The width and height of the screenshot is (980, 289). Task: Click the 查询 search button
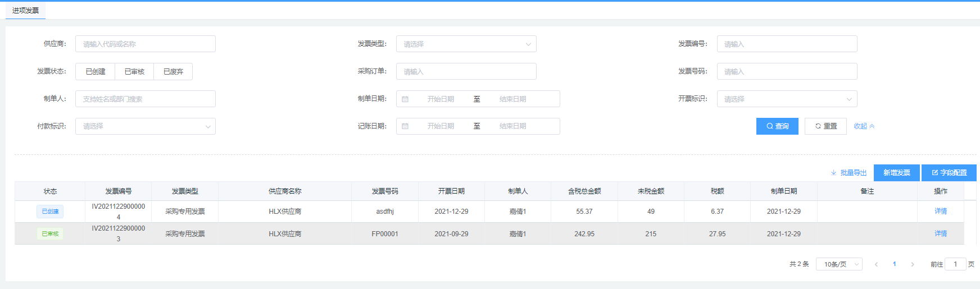click(x=777, y=126)
